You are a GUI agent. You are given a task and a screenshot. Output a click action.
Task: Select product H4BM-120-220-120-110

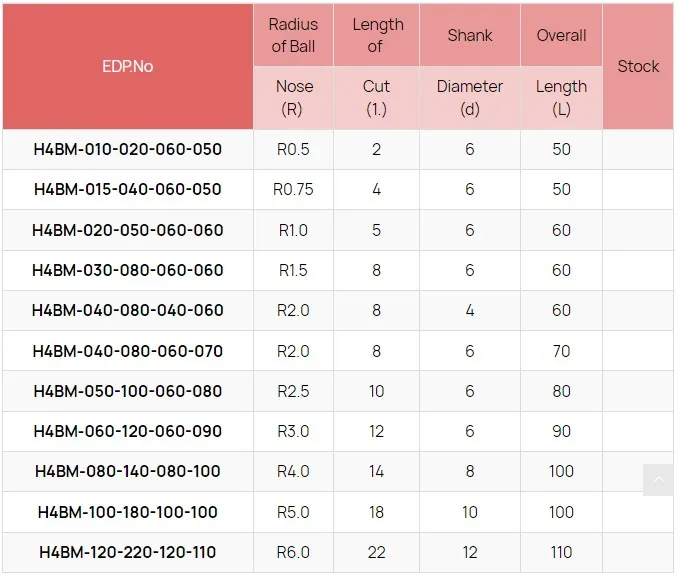click(x=128, y=552)
